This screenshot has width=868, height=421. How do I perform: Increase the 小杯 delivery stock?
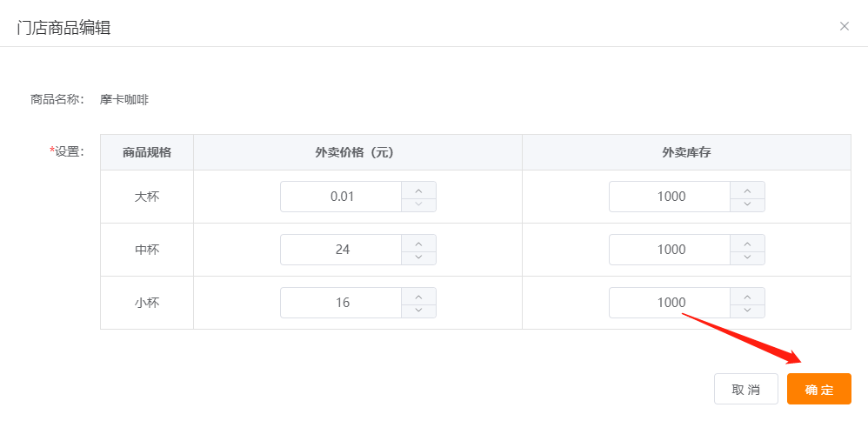[747, 296]
